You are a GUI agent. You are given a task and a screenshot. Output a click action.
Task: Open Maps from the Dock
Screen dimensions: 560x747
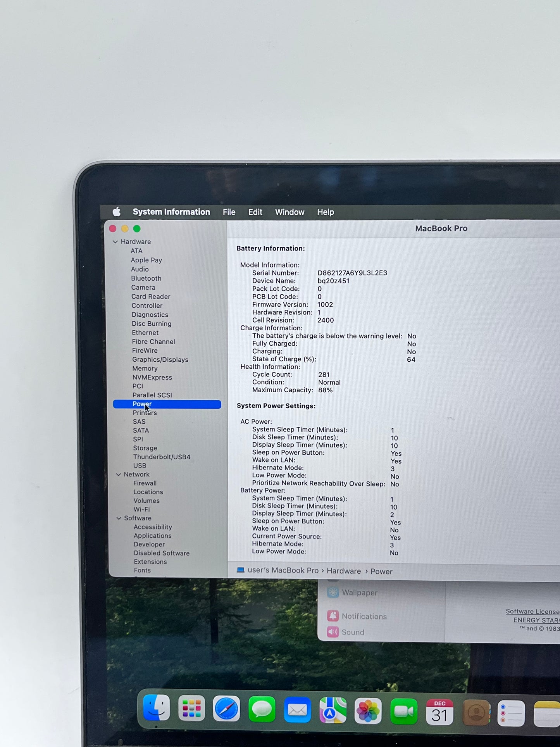[x=333, y=710]
